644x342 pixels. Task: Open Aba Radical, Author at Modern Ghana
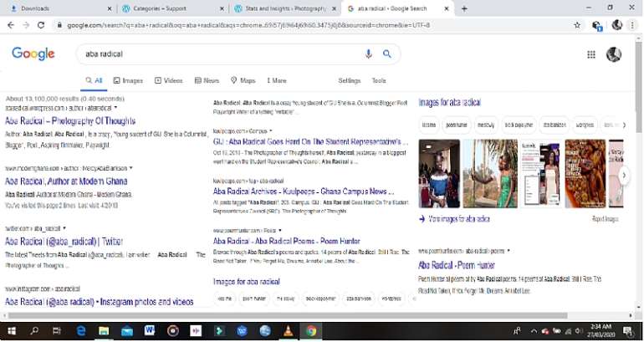coord(66,181)
